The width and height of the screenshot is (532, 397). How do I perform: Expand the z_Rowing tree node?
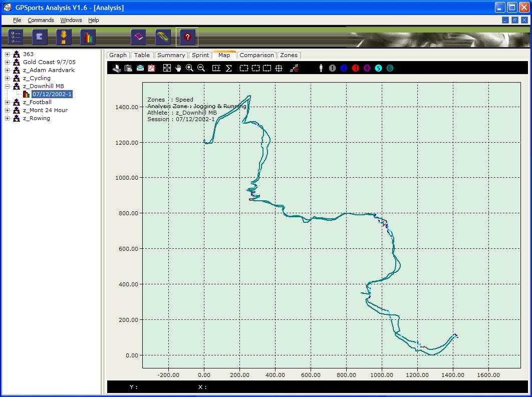8,118
